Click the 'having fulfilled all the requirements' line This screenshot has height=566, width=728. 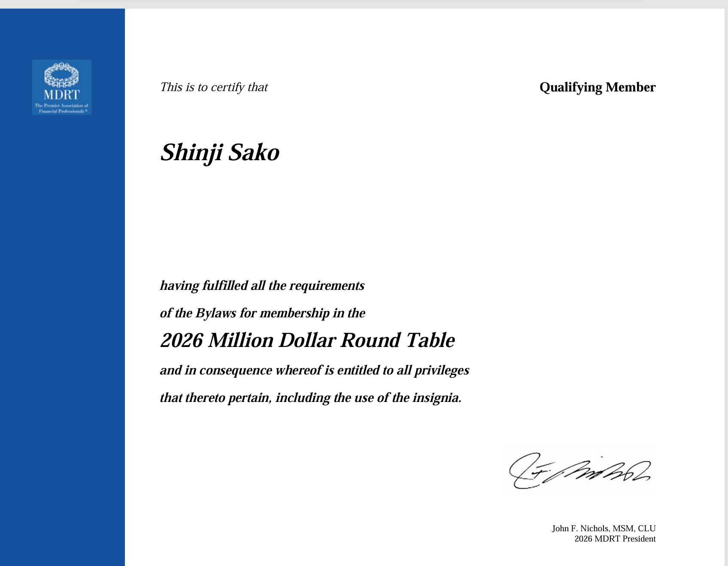coord(262,286)
